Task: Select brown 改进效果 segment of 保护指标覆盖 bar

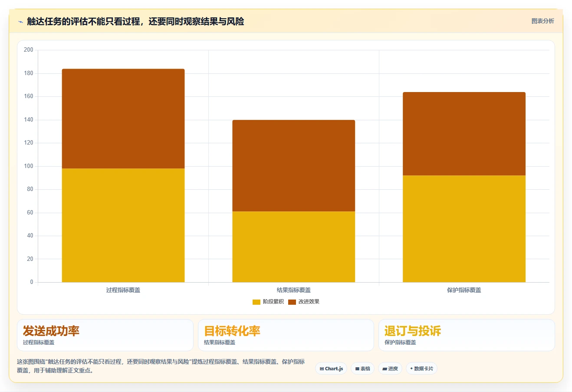Action: pos(464,134)
